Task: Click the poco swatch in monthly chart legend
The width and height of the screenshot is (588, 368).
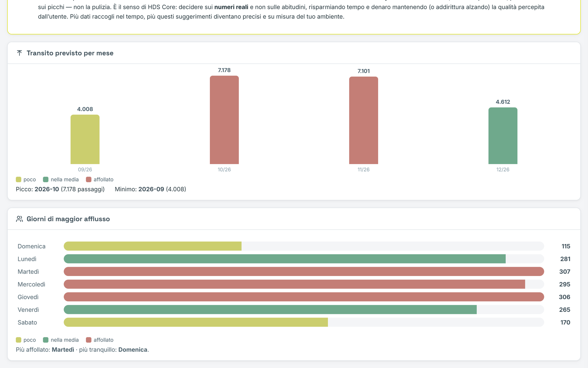Action: (x=18, y=180)
